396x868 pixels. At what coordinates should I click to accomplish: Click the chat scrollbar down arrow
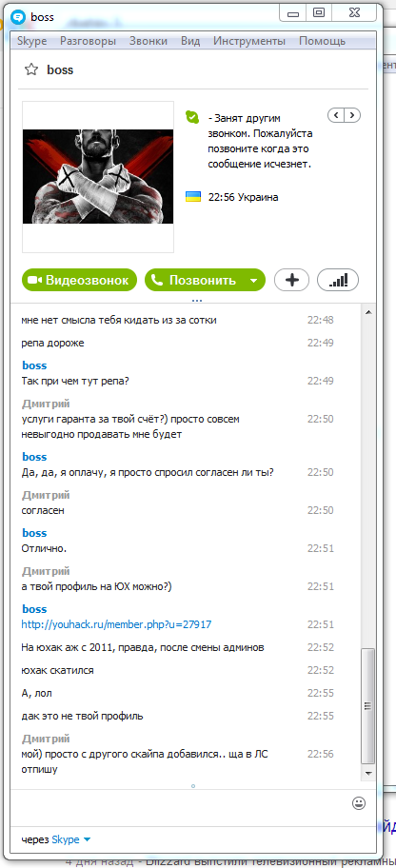367,771
